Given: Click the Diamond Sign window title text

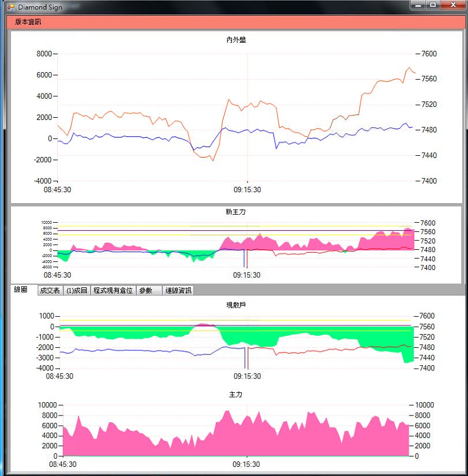Looking at the screenshot, I should (x=40, y=7).
